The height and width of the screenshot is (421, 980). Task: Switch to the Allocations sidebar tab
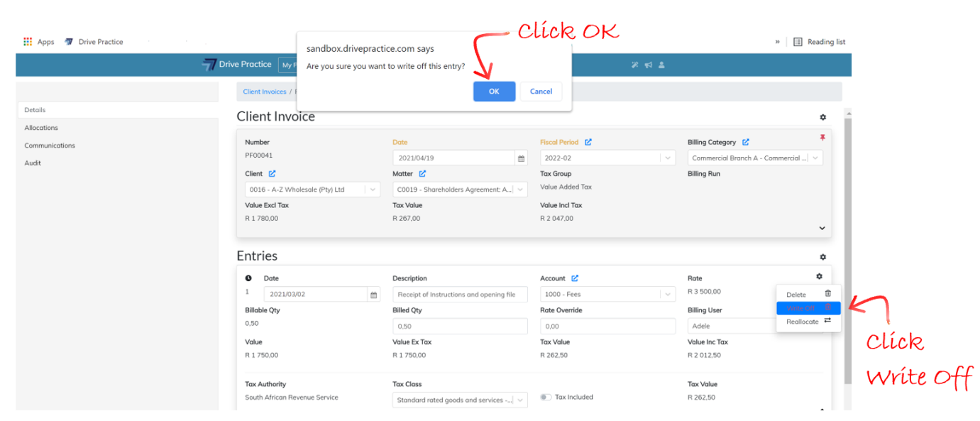(x=41, y=128)
